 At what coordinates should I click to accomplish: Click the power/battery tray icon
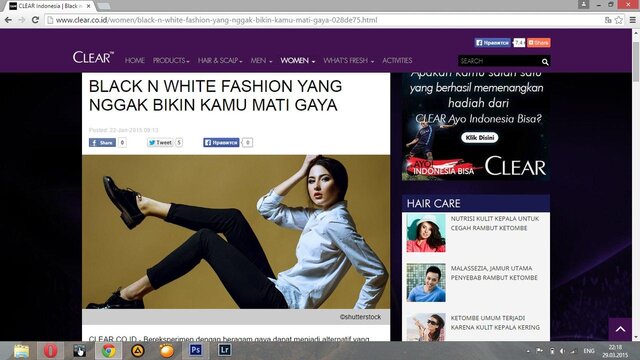coord(552,351)
